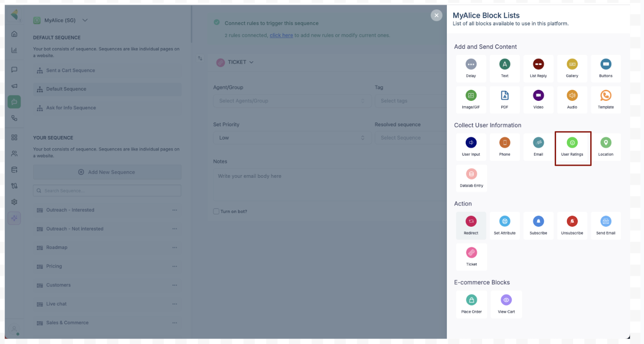This screenshot has width=644, height=344.
Task: Add a User Input block
Action: pos(471,147)
